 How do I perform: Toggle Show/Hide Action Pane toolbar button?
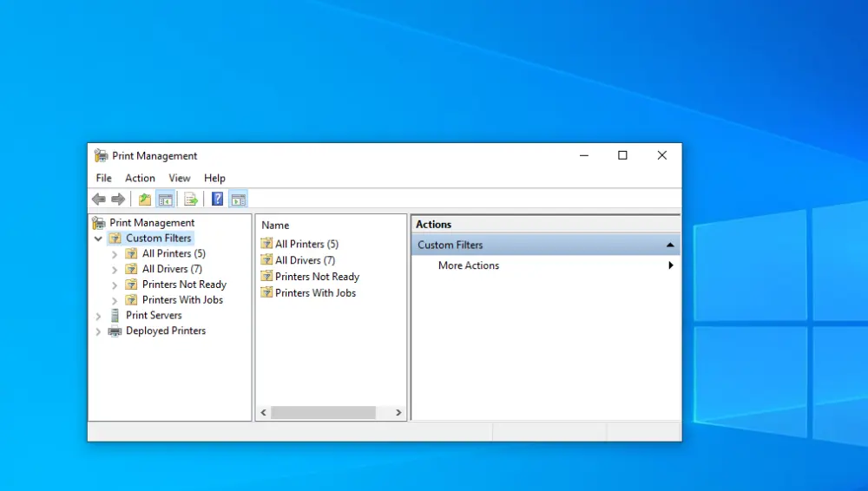tap(238, 200)
